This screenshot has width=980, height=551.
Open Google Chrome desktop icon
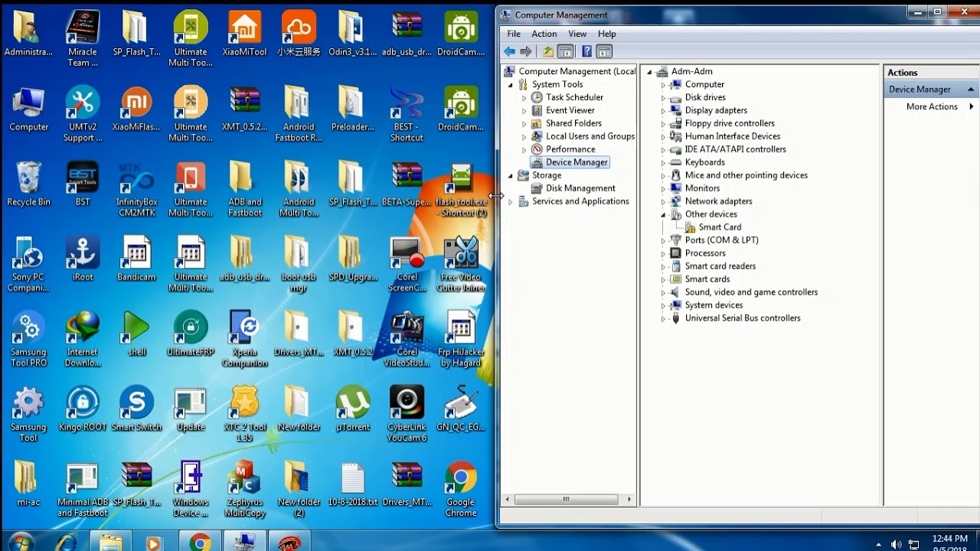point(461,489)
